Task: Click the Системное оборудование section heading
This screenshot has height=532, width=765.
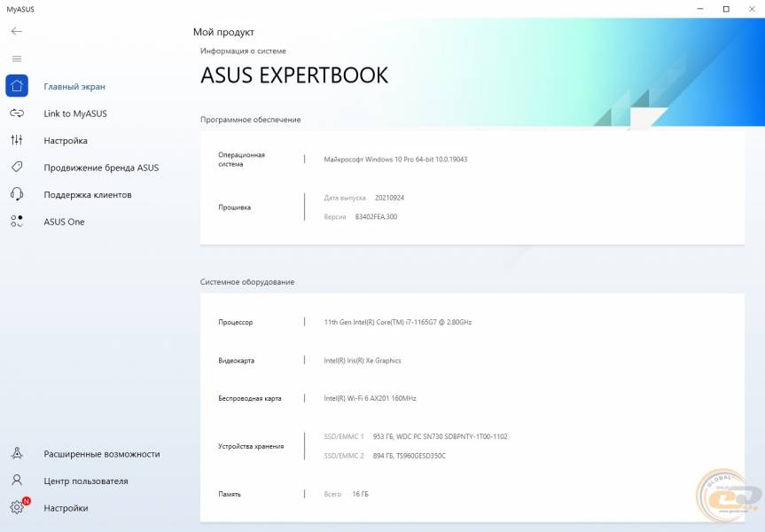Action: pos(247,282)
